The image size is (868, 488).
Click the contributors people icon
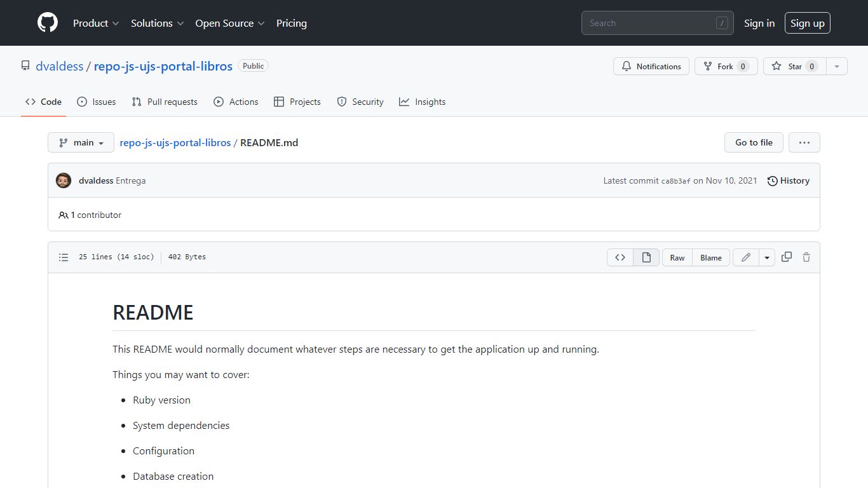(x=63, y=215)
